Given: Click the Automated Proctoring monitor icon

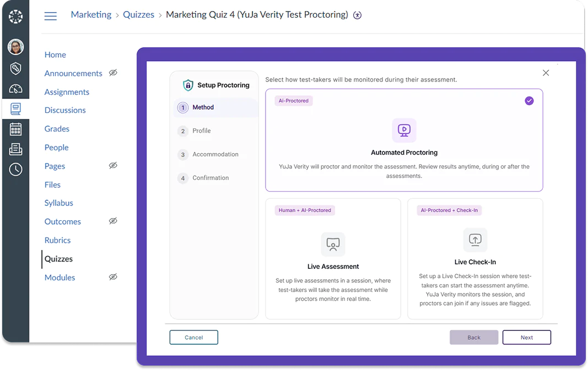Looking at the screenshot, I should point(404,130).
